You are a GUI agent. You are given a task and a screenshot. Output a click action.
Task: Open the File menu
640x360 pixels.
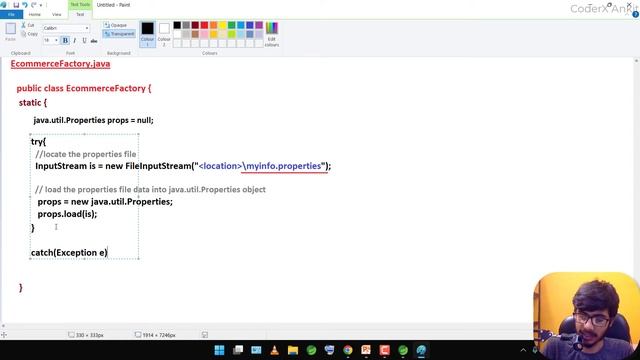click(x=11, y=14)
